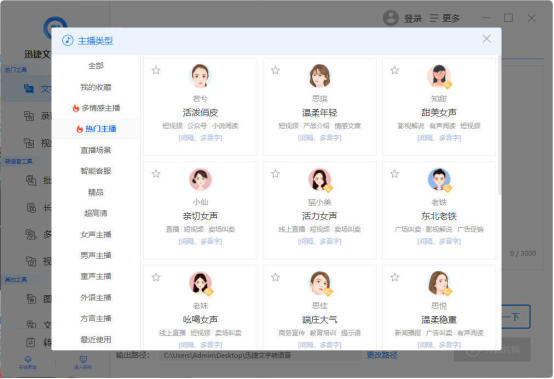This screenshot has width=554, height=379.
Task: Click the 停顿、多音字 tag under 活泼俏皮
Action: tap(200, 138)
